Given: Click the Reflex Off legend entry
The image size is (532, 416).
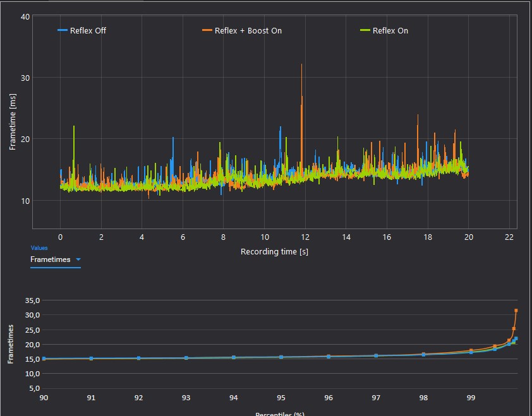Looking at the screenshot, I should (x=82, y=30).
